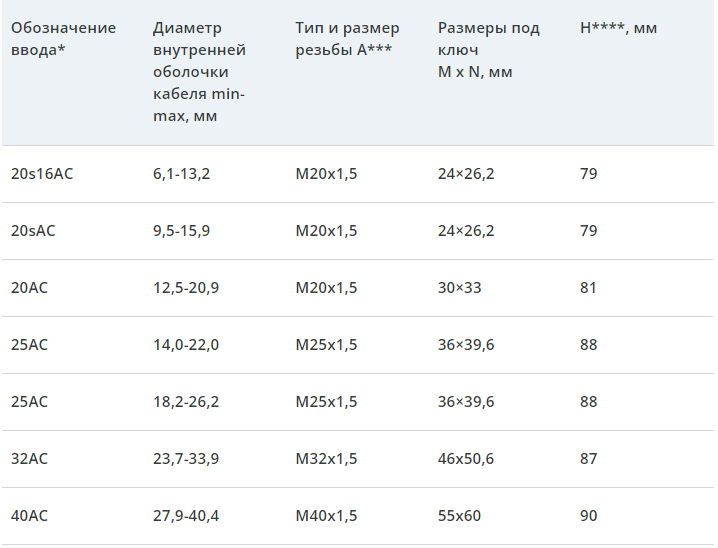Image resolution: width=718 pixels, height=548 pixels.
Task: Click the 30×33 wrench size cell
Action: click(x=459, y=288)
